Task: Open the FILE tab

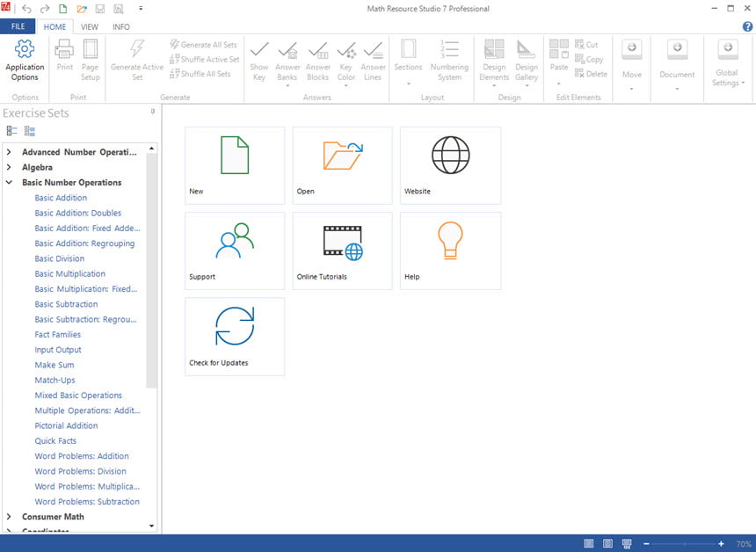Action: (x=18, y=26)
